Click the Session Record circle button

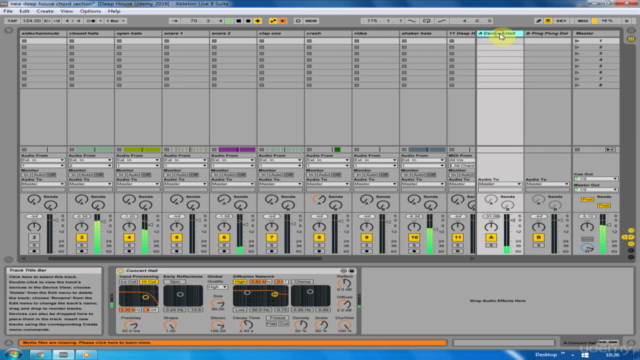point(298,21)
